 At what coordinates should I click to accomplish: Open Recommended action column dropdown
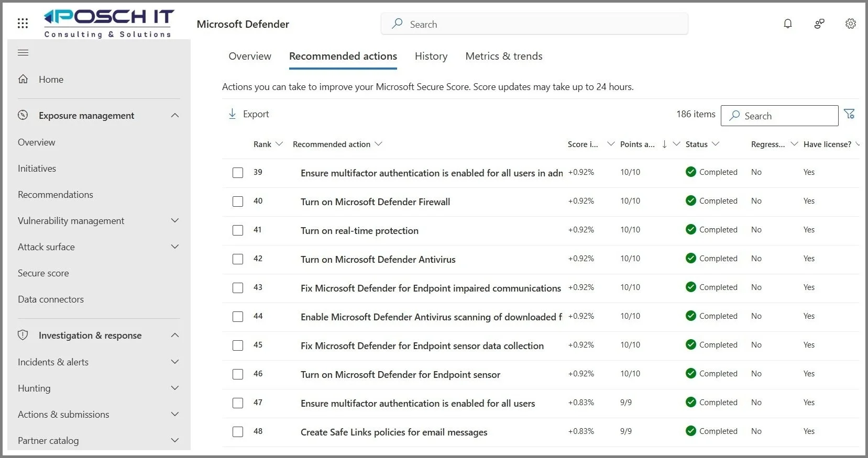(x=378, y=144)
